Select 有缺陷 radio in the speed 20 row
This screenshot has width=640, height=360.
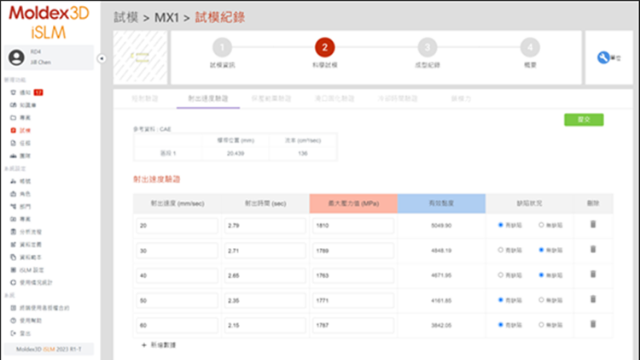pos(500,225)
